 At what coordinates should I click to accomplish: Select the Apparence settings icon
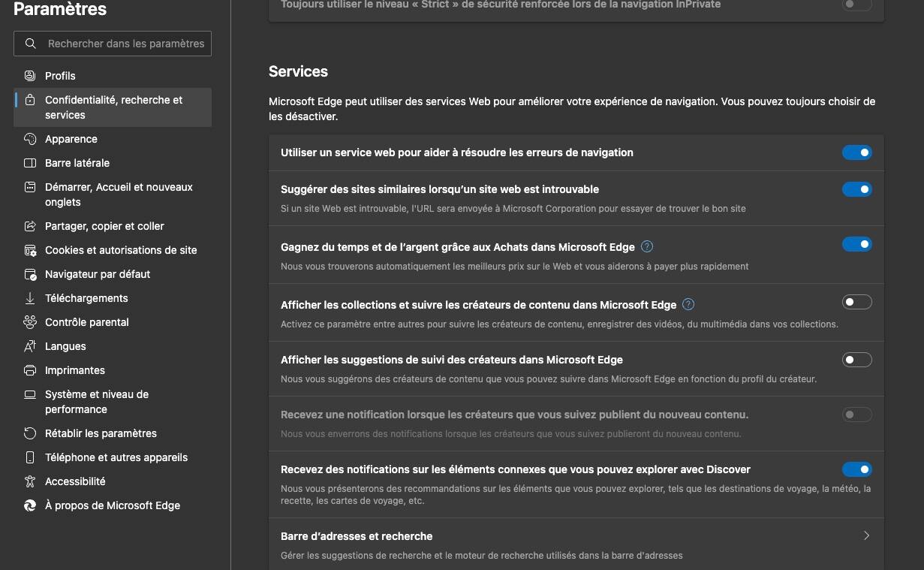pos(29,139)
